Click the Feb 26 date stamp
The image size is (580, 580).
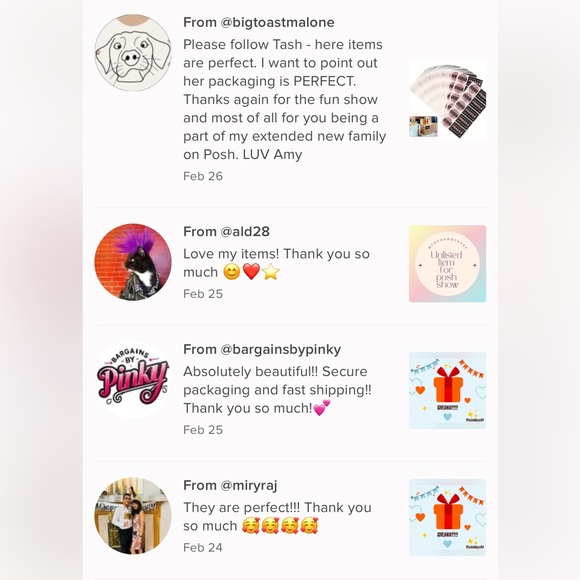point(203,176)
